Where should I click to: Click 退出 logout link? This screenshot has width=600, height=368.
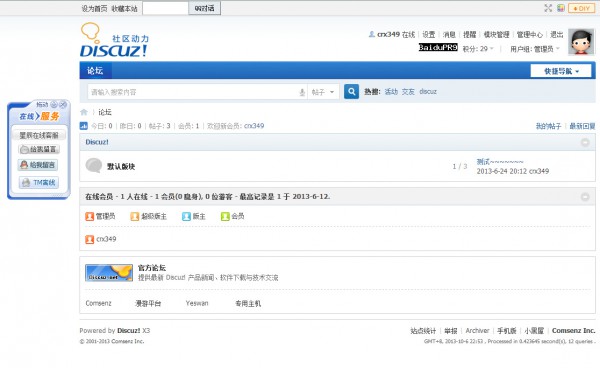(x=557, y=34)
